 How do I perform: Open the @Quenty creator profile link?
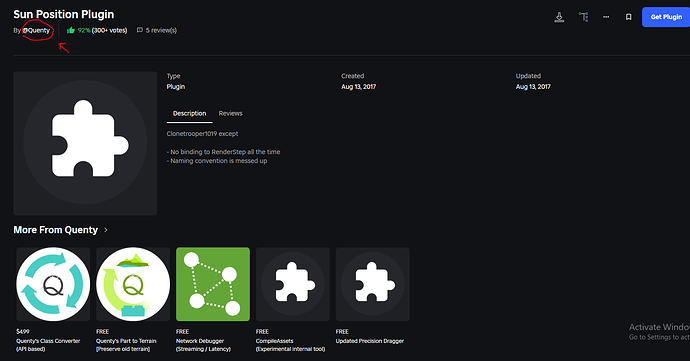point(37,30)
